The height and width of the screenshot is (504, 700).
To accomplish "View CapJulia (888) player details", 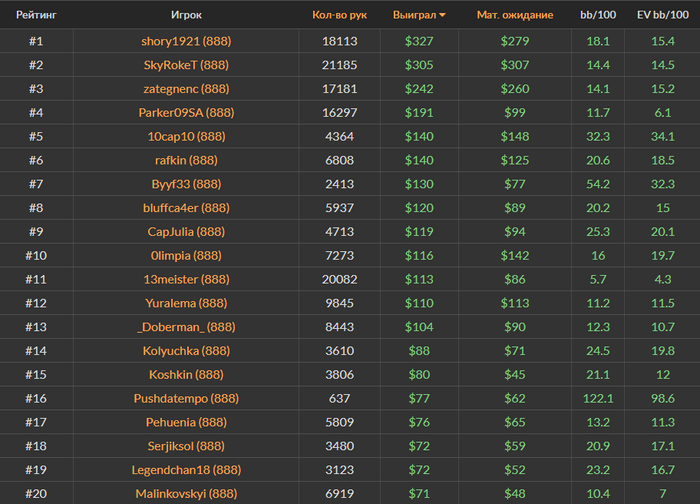I will coord(186,232).
